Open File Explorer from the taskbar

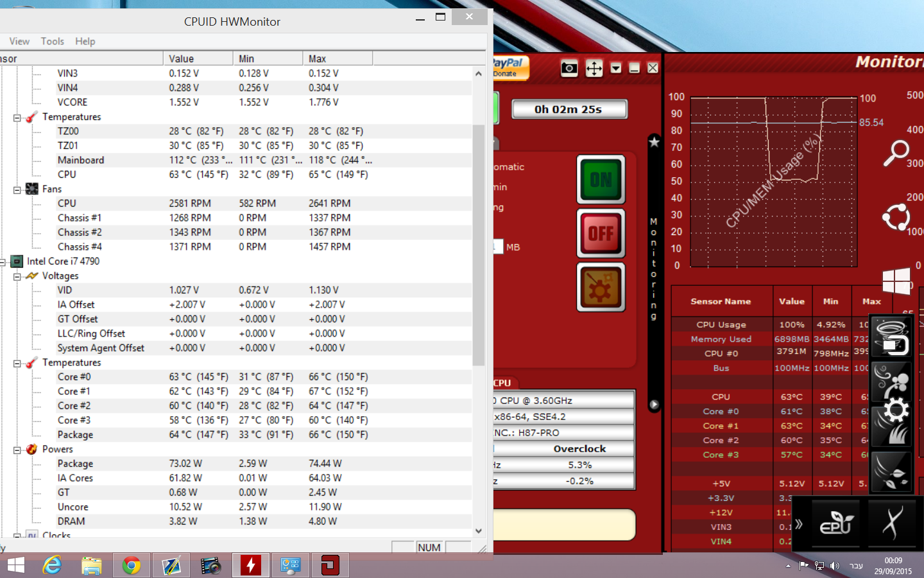tap(92, 565)
